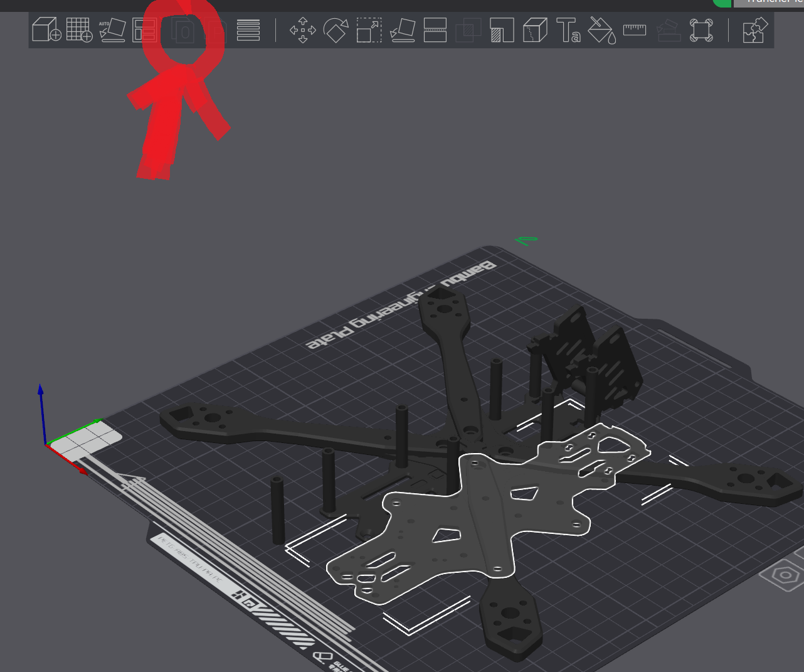Add text with the Text shape tool
The width and height of the screenshot is (804, 672).
(568, 29)
